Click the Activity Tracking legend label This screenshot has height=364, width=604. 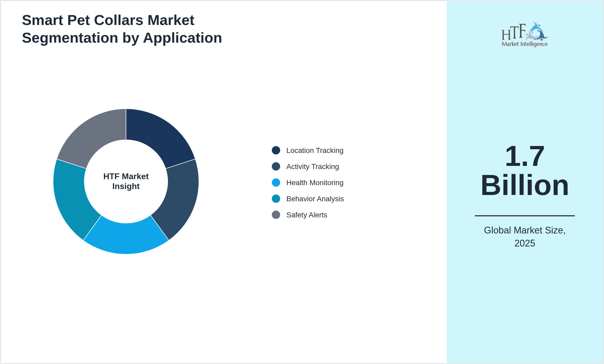click(312, 167)
